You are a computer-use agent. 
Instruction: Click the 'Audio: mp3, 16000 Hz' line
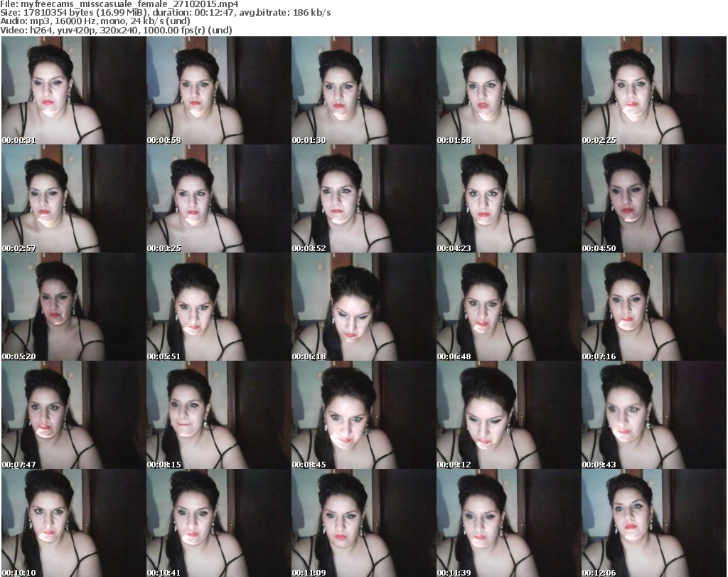95,21
